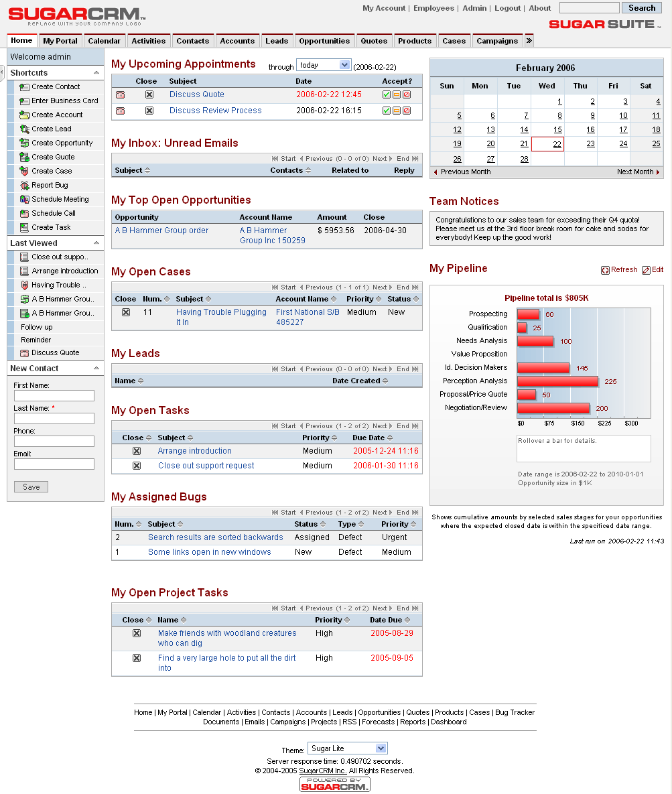Mark Discuss Quote appointment as tentative
Screen dimensions: 672x794
(x=397, y=94)
